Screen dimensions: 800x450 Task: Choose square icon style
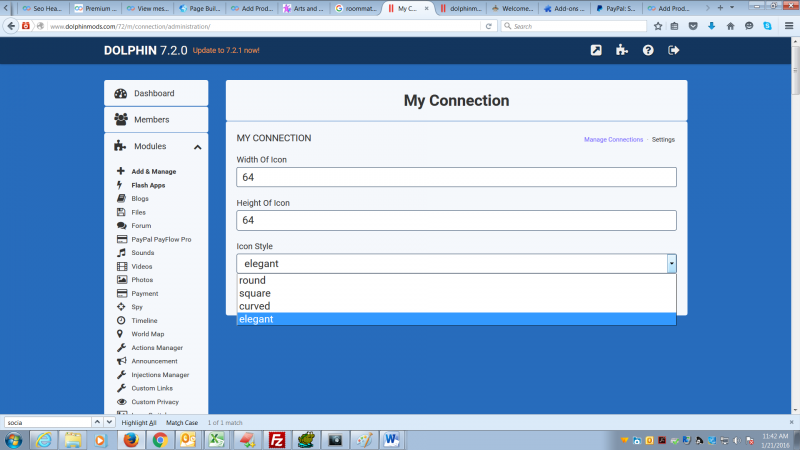pos(456,293)
